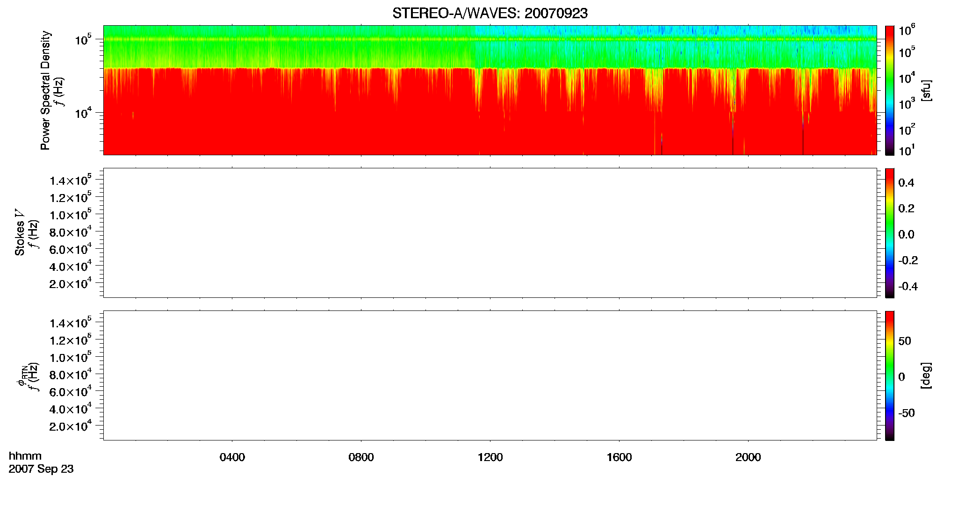Screen dimensions: 980x505
Task: Click the STEREO-A/WAVES: 20070923 plot title
Action: 490,14
